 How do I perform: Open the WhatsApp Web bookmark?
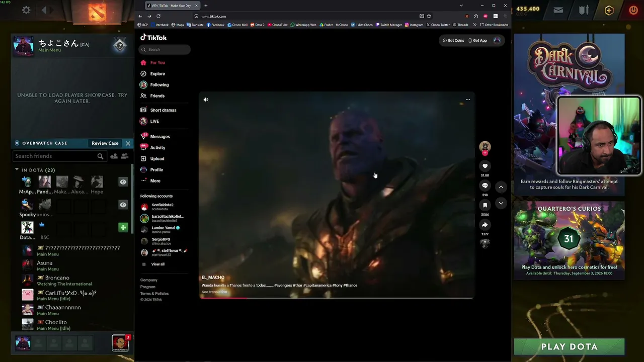point(303,25)
